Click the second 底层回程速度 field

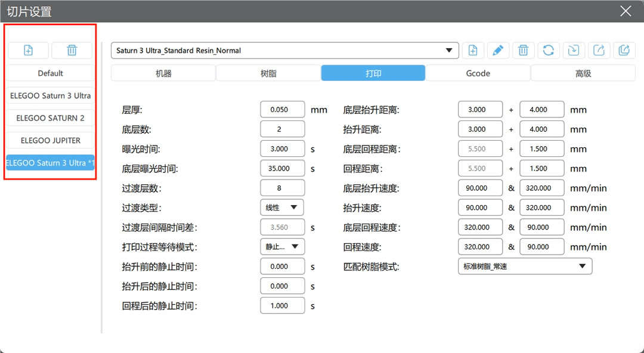pyautogui.click(x=541, y=227)
